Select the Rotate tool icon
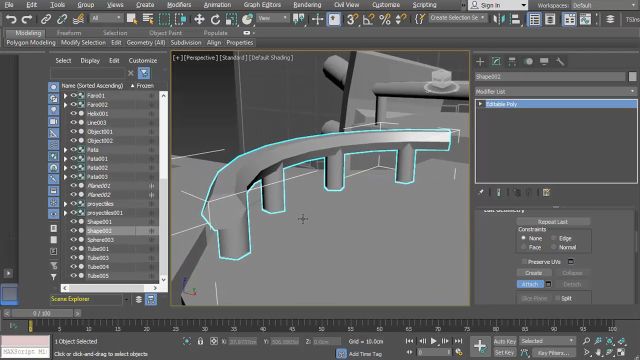This screenshot has width=640, height=360. point(215,19)
